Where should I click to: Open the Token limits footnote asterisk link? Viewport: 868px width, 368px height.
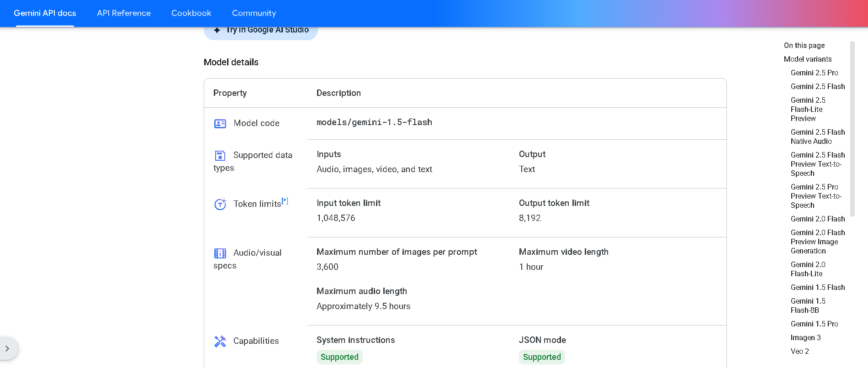285,200
